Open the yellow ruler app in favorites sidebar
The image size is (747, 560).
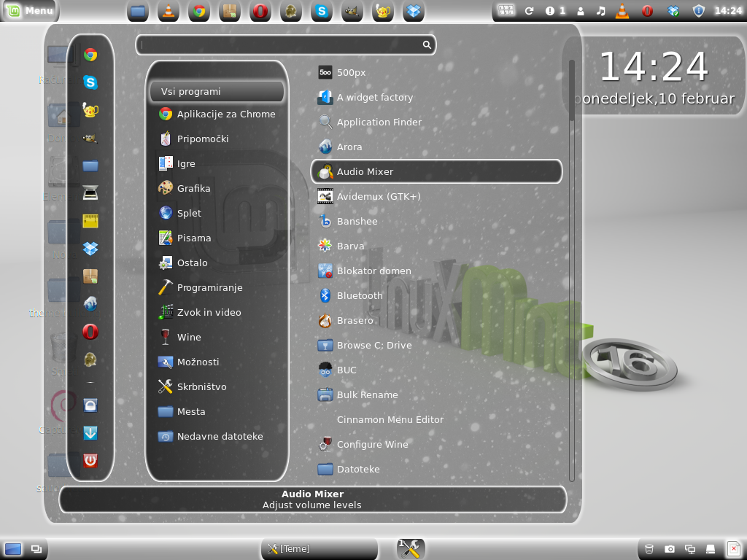(90, 220)
